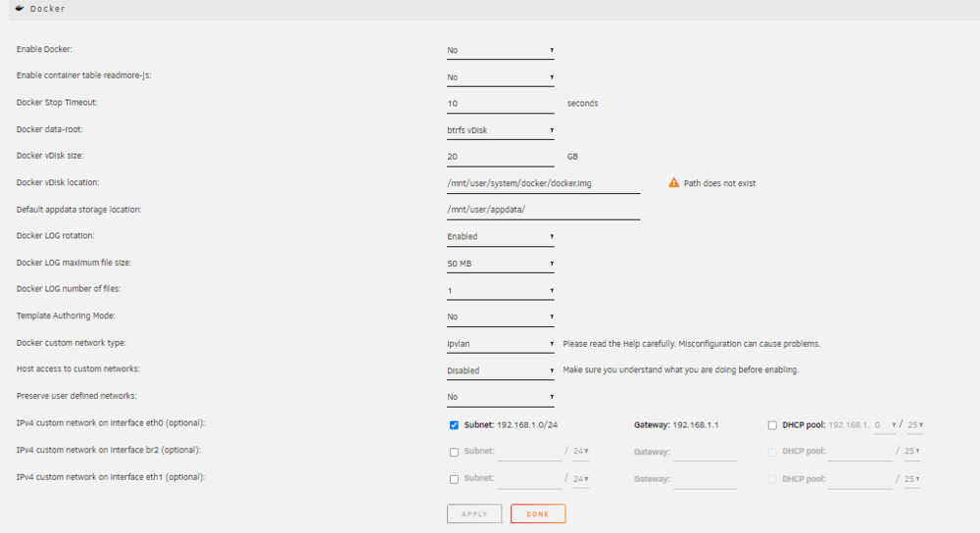Click the orange warning triangle icon
The image size is (980, 533).
673,182
